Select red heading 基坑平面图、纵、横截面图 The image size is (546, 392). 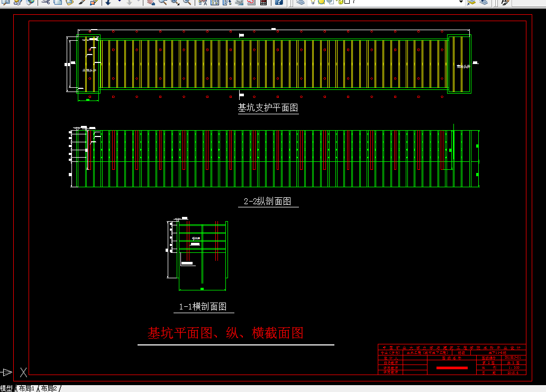[225, 333]
